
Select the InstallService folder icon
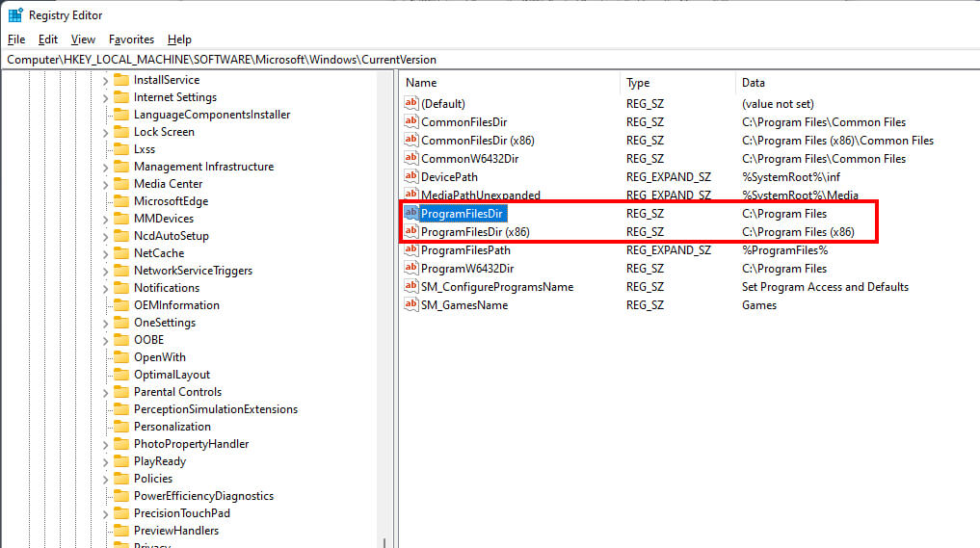pyautogui.click(x=121, y=79)
